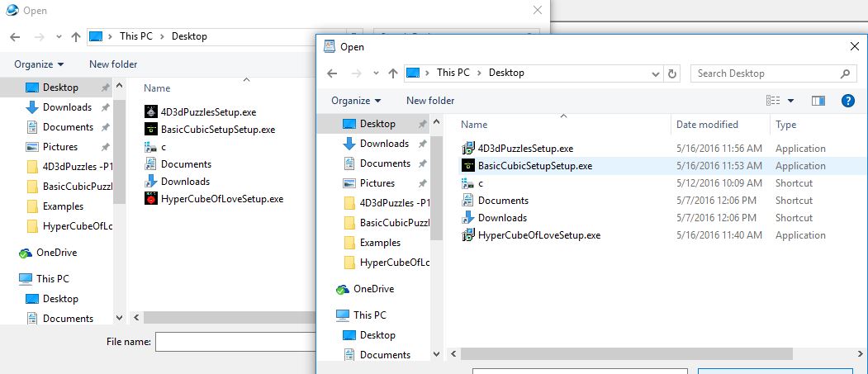Click Back arrow in front Open dialog
Screen dimensions: 868x374
(x=331, y=73)
